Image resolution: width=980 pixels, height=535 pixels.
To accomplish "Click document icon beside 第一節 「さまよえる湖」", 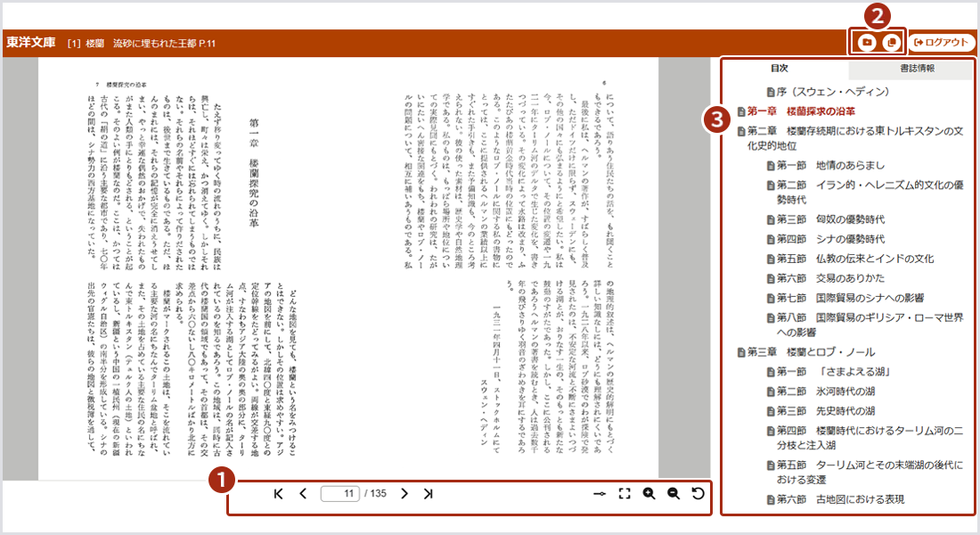I will tap(771, 373).
